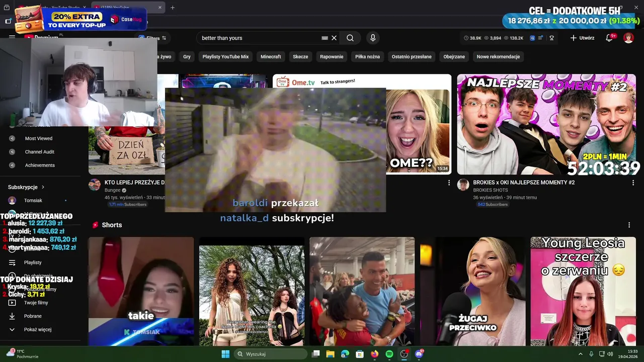Click the trophy icon in the stats bar
Viewport: 644px width, 362px height.
click(x=551, y=38)
